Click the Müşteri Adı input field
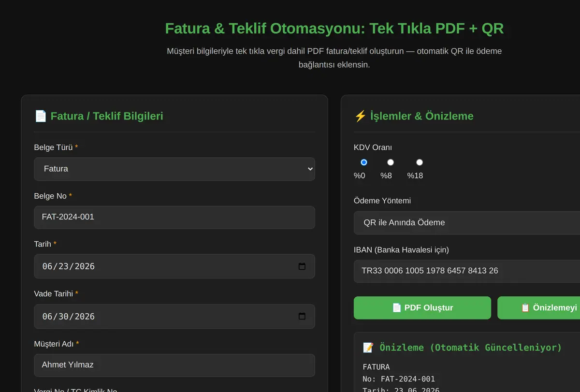The width and height of the screenshot is (580, 392). [174, 365]
